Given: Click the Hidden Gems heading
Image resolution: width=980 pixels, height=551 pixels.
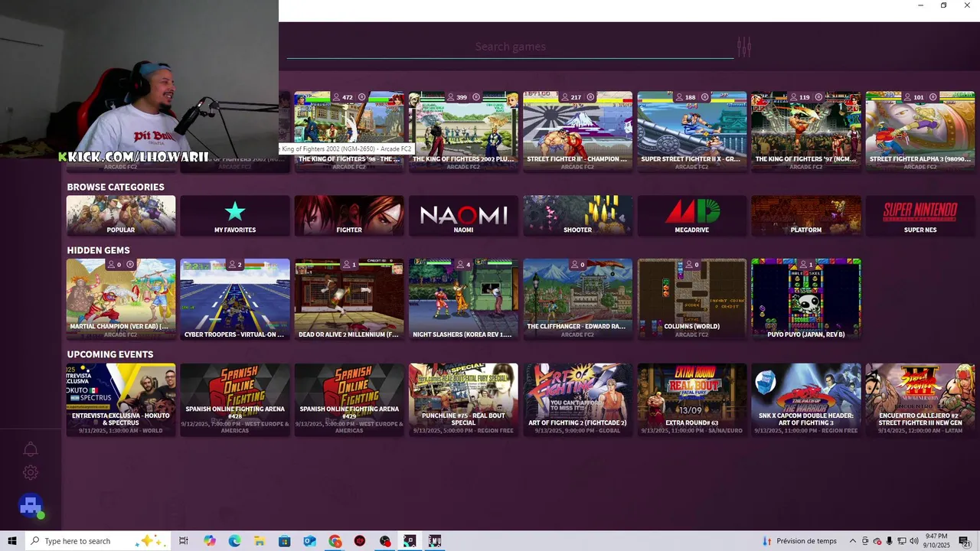Looking at the screenshot, I should (98, 250).
